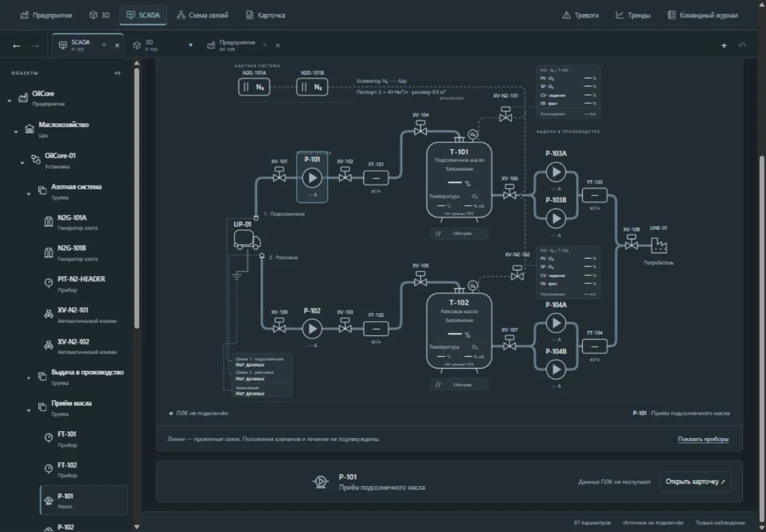Collapse the OilCore enterprise node
This screenshot has width=766, height=532.
9,100
